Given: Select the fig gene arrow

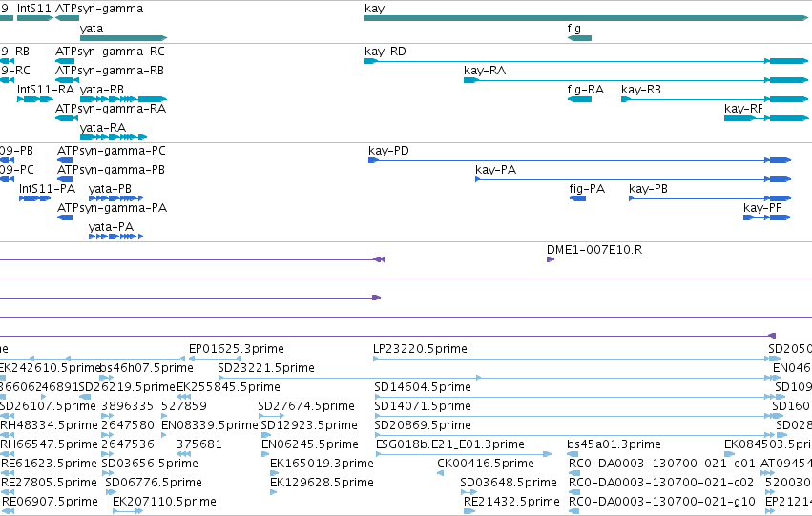Looking at the screenshot, I should point(579,38).
